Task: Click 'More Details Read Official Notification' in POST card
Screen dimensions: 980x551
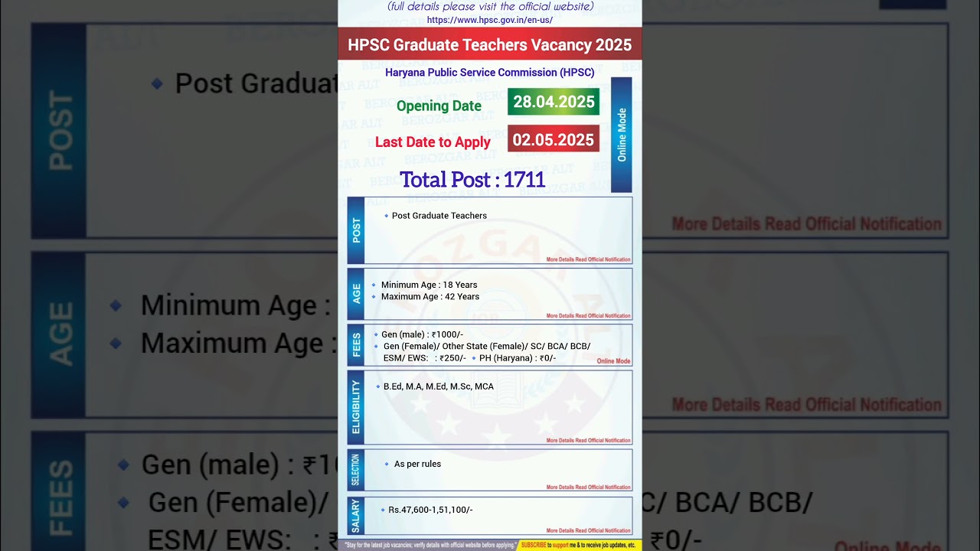Action: click(589, 259)
